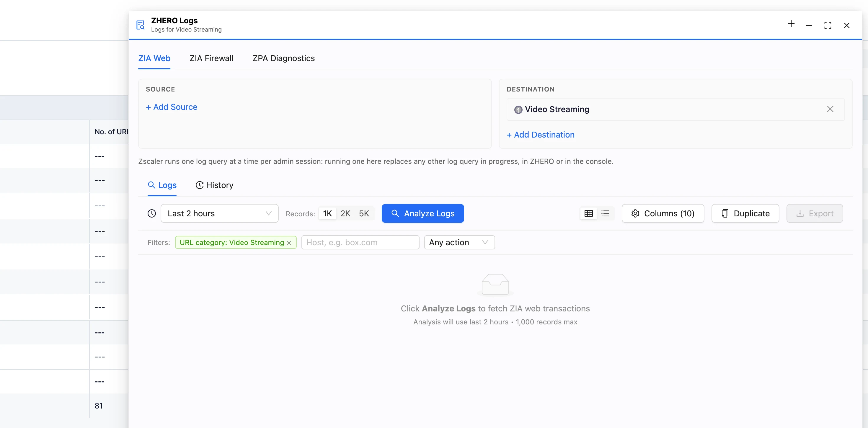Click the URL category Video Streaming tag
The width and height of the screenshot is (868, 428).
coord(236,242)
